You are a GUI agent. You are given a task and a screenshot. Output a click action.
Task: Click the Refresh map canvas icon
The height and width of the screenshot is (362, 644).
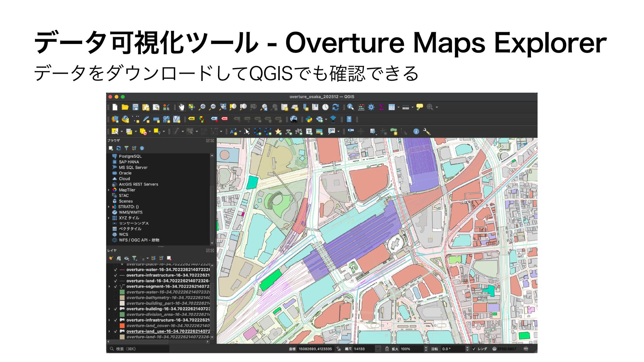[335, 107]
